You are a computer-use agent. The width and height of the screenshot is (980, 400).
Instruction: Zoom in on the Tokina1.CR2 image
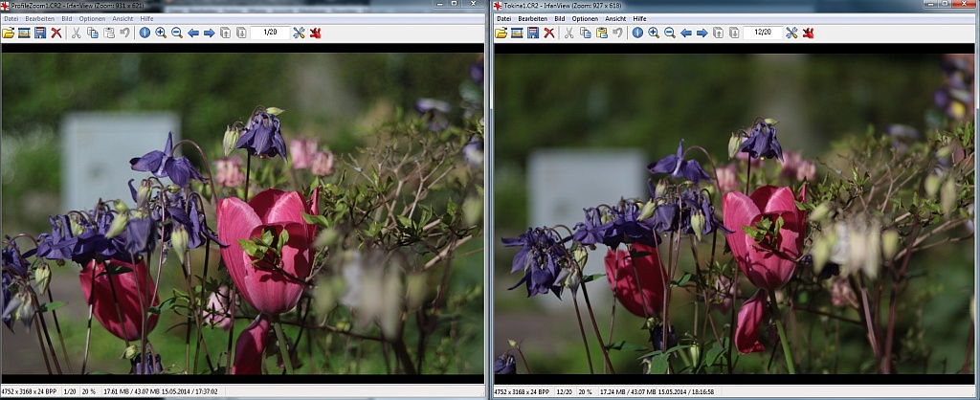pyautogui.click(x=654, y=33)
